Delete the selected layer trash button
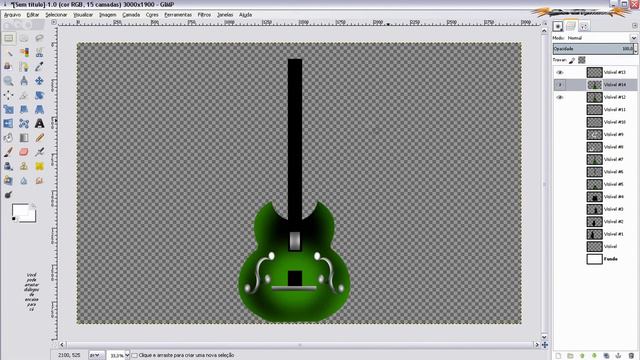This screenshot has height=360, width=640. 631,356
